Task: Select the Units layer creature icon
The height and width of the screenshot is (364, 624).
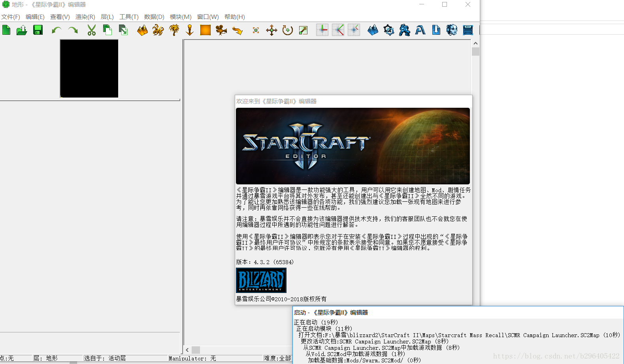Action: coord(158,30)
